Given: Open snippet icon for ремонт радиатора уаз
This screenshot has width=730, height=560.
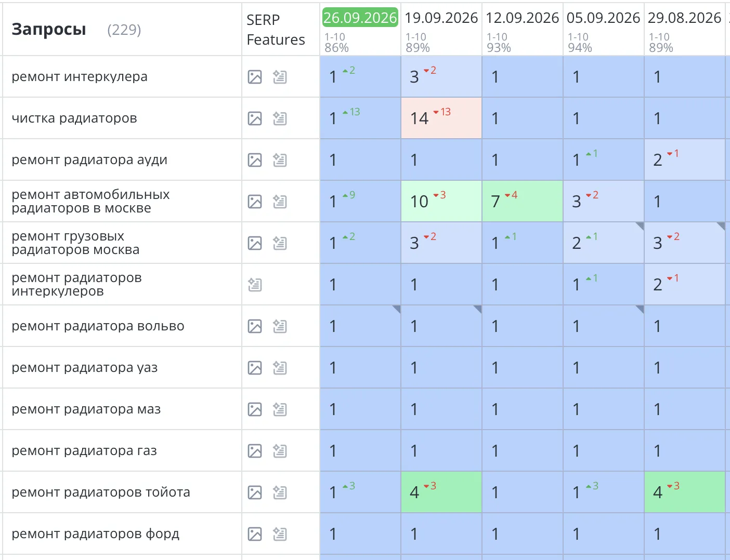Looking at the screenshot, I should click(280, 368).
